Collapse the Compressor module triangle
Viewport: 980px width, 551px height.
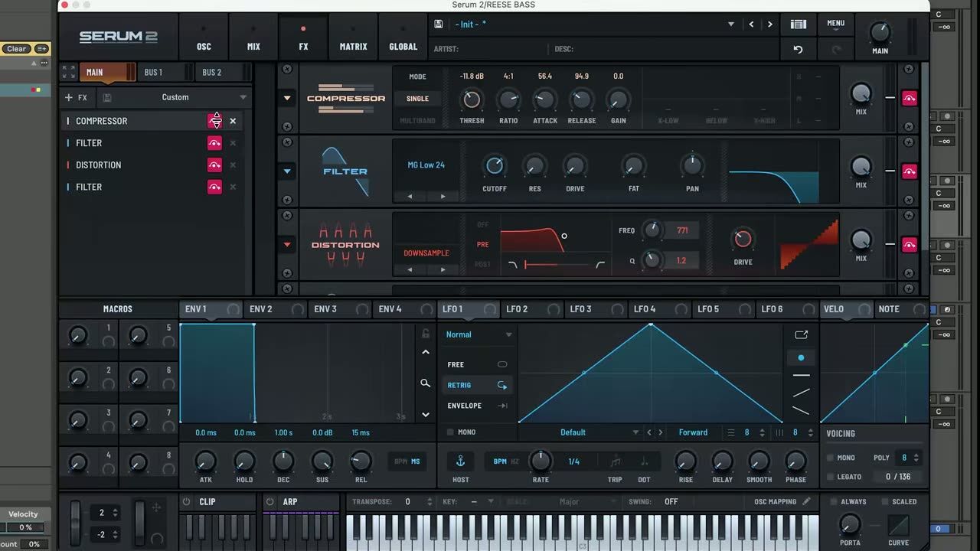(287, 98)
